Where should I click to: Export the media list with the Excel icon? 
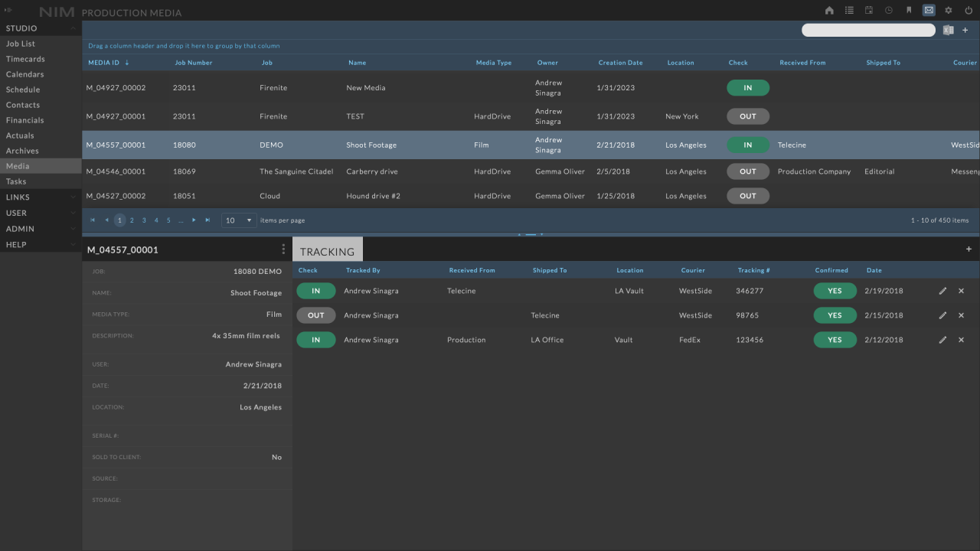pyautogui.click(x=948, y=30)
